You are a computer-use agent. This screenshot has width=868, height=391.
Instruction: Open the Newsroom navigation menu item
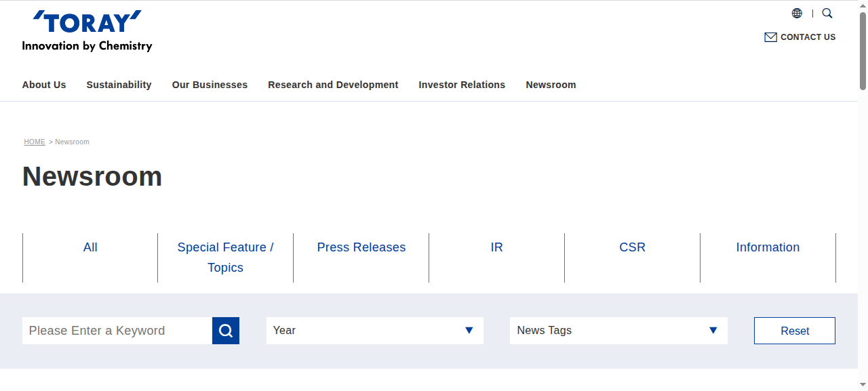(551, 85)
